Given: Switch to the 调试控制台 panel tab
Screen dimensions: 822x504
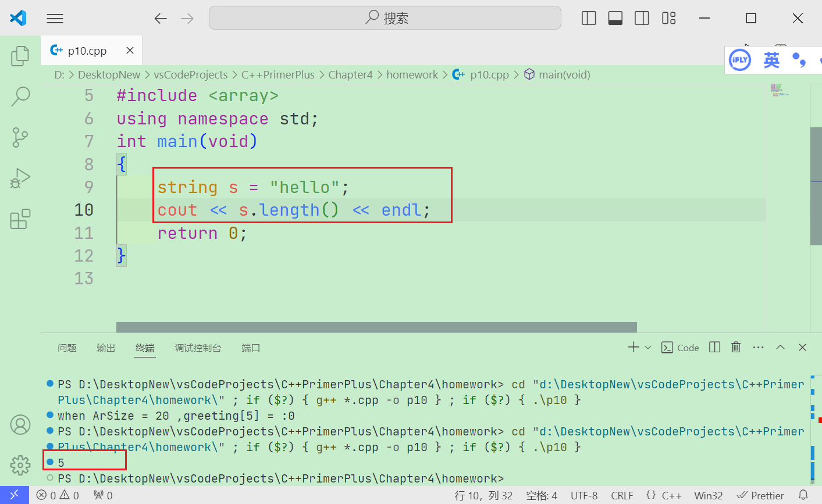Looking at the screenshot, I should [x=198, y=348].
